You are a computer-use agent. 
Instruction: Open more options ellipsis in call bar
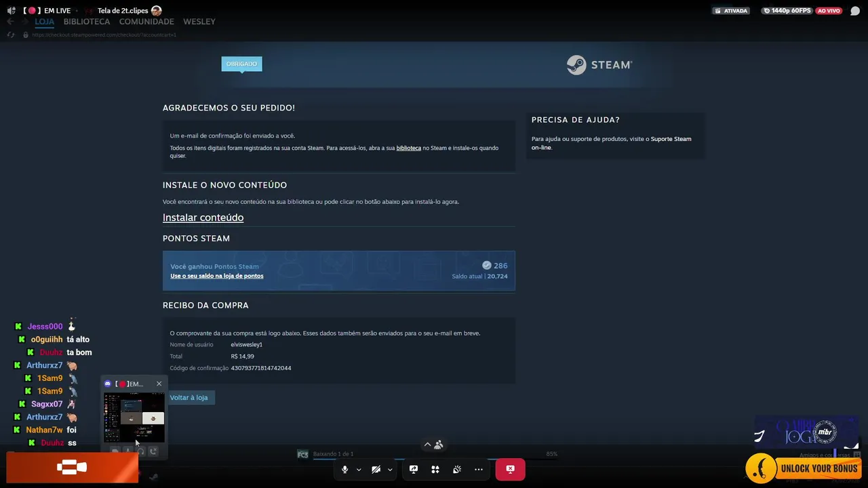tap(479, 469)
